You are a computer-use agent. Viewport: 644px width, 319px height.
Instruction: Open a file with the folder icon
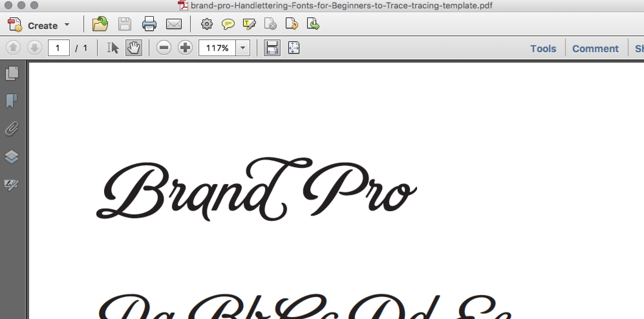(x=100, y=24)
